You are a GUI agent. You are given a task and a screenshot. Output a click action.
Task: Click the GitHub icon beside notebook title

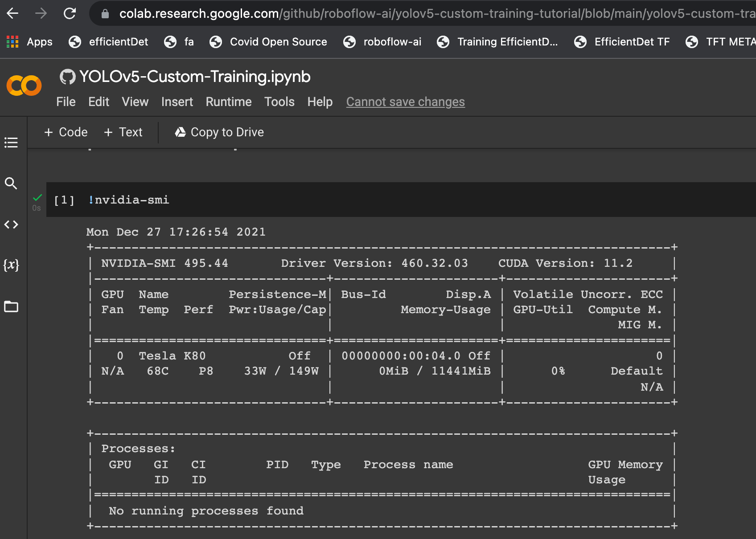coord(67,77)
